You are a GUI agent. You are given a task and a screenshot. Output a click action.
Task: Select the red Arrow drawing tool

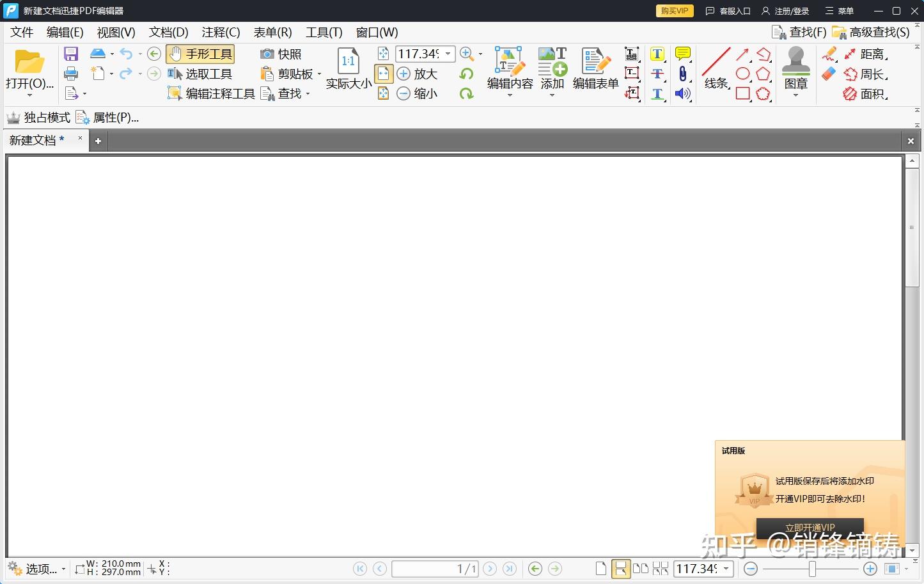tap(742, 54)
